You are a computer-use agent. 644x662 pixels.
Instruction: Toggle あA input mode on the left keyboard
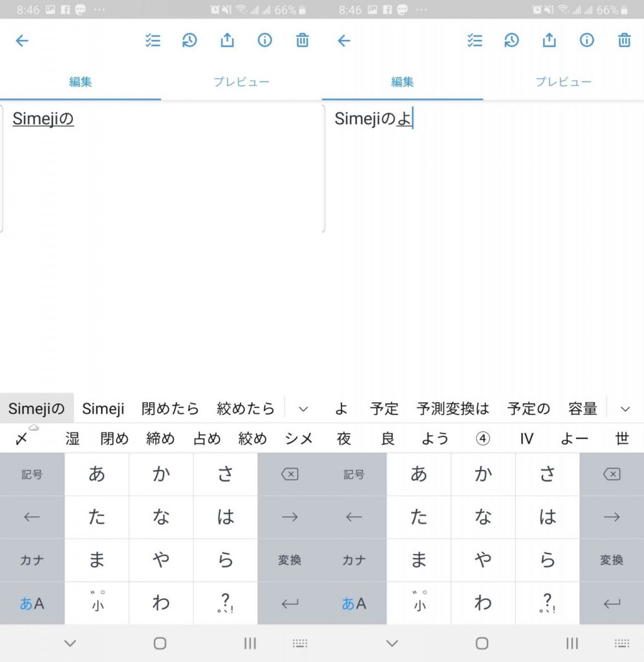point(32,603)
